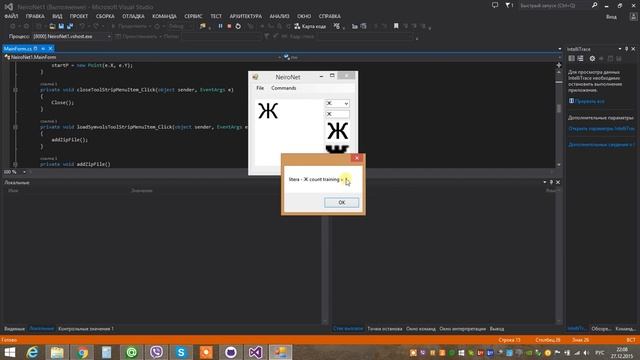Switch to the Точки останова tab
The image size is (640, 360).
click(384, 329)
